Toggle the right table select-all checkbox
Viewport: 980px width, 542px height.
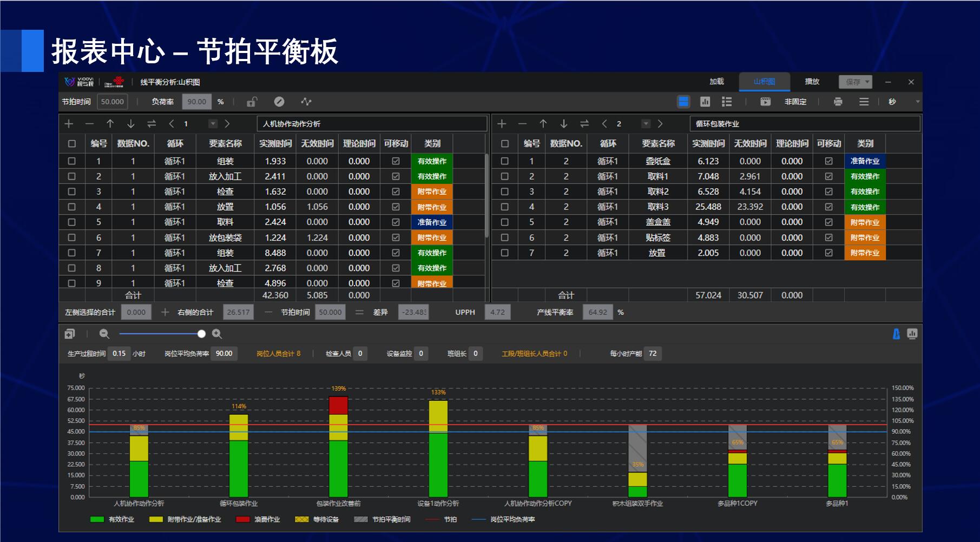(x=505, y=144)
